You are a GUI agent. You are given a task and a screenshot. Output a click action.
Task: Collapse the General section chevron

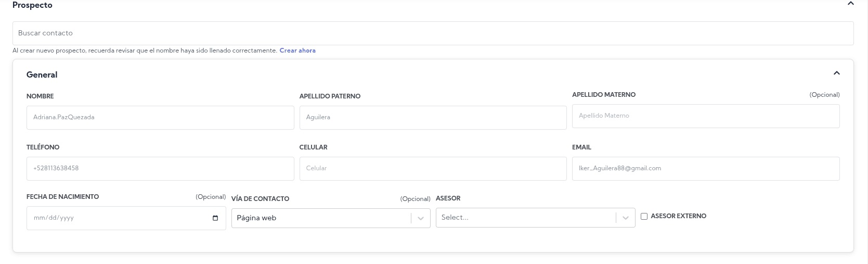tap(836, 73)
